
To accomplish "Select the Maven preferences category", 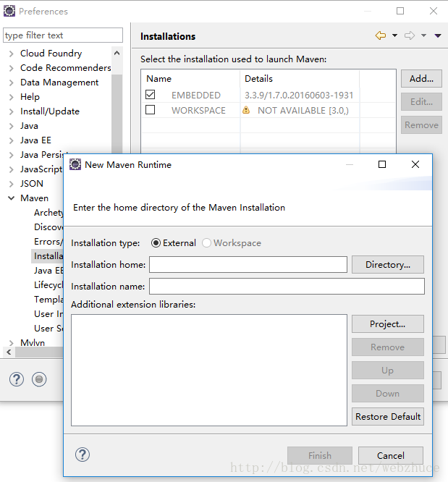I will (35, 198).
